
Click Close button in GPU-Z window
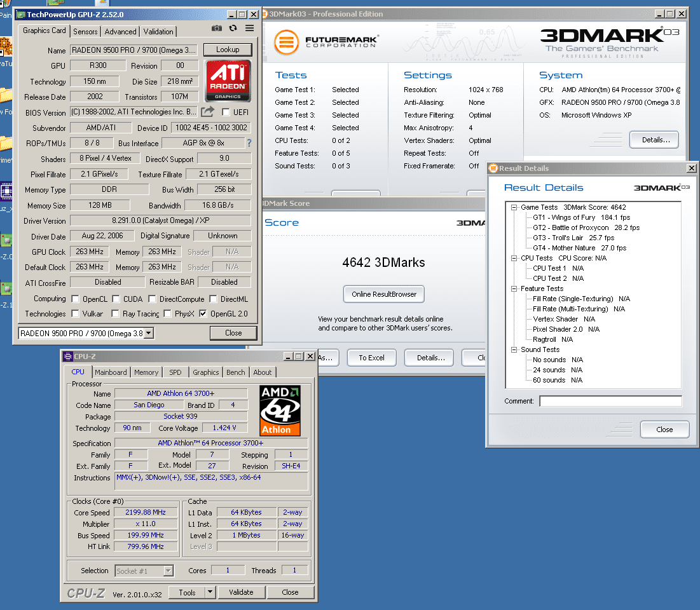(233, 333)
